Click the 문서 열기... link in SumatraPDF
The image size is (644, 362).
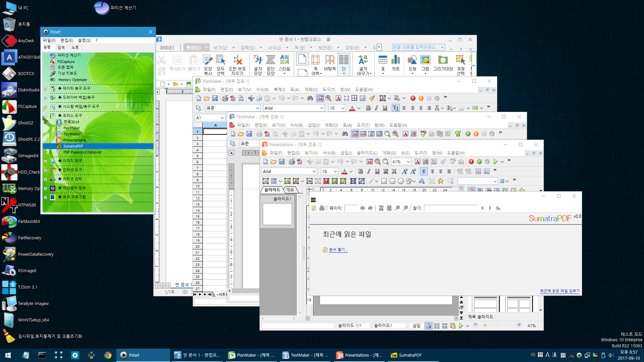tap(338, 250)
